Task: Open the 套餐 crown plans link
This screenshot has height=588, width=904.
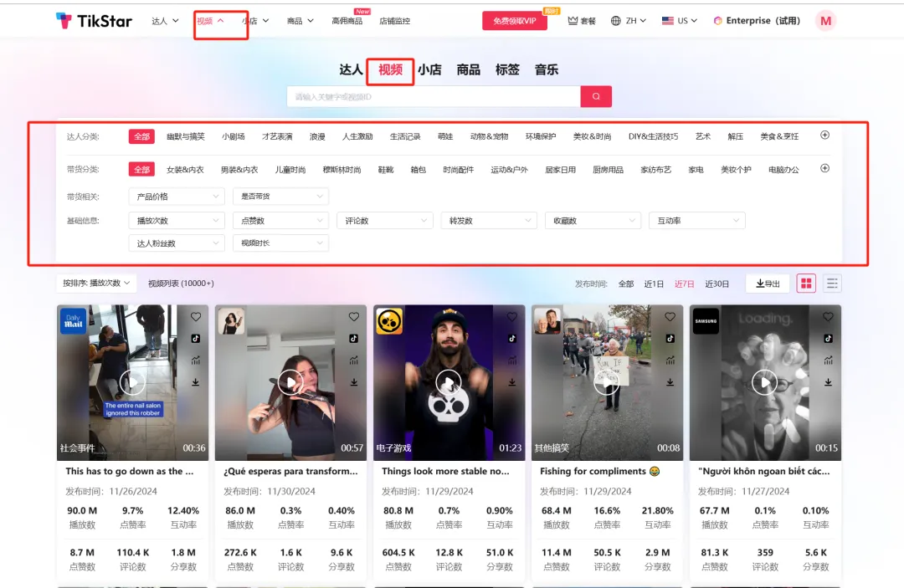Action: tap(582, 21)
